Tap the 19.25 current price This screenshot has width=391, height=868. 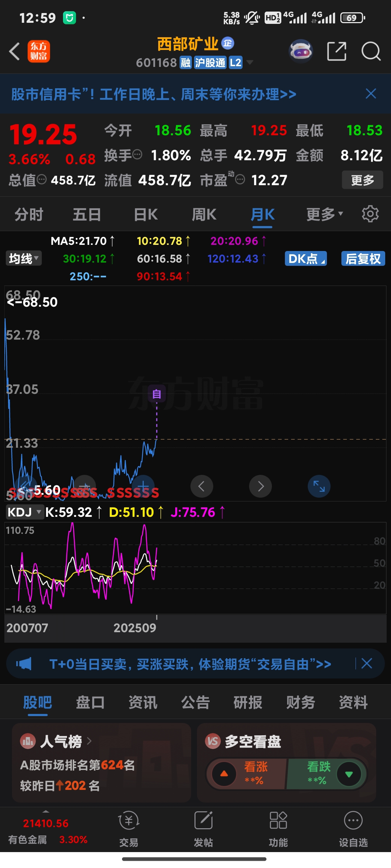[x=43, y=134]
